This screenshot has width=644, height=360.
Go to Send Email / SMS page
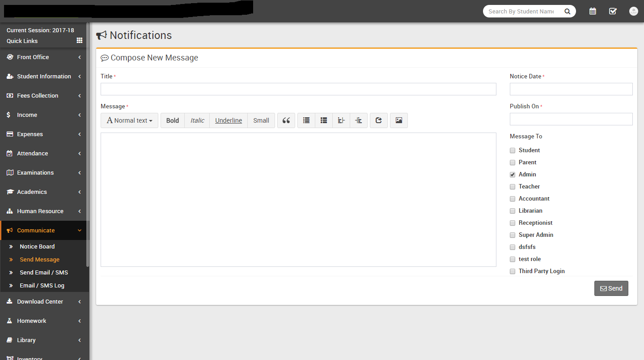[x=44, y=273]
